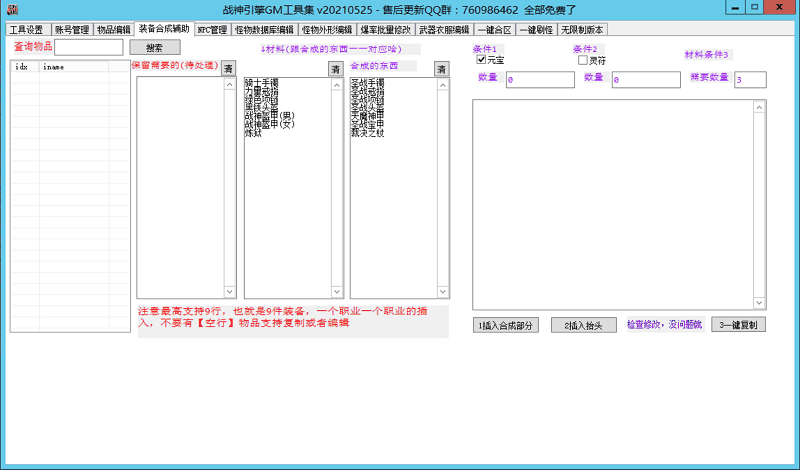Go to the 一键合区 tab
This screenshot has height=470, width=800.
(494, 30)
